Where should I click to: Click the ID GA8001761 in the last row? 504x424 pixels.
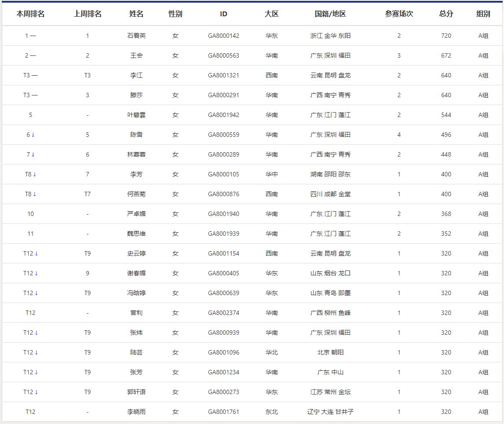coord(224,412)
